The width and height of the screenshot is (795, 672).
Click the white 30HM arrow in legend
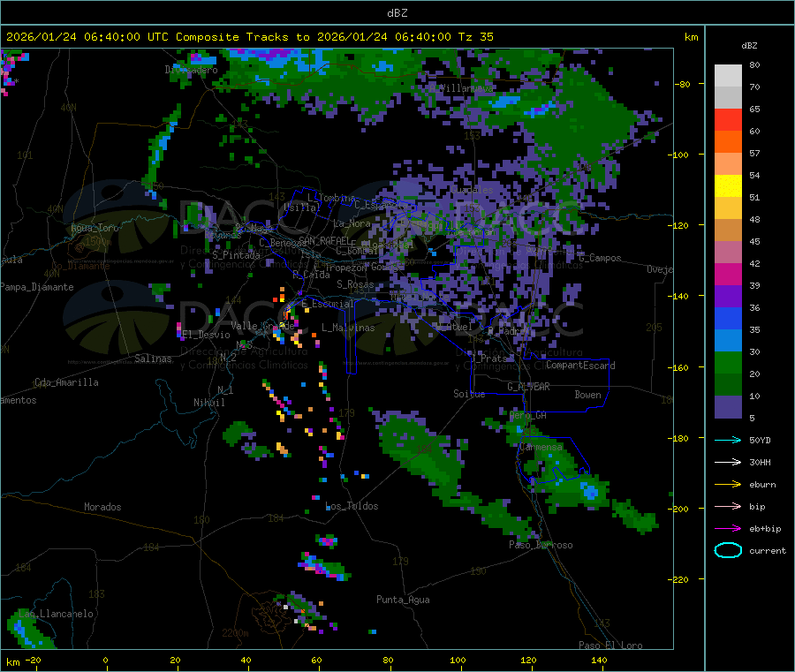coord(728,462)
